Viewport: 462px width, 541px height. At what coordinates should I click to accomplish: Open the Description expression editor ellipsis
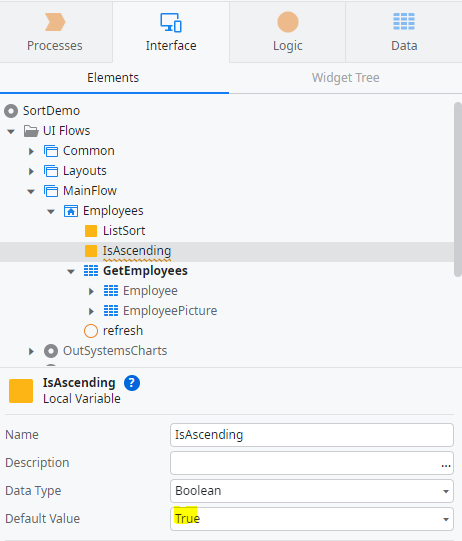tap(446, 466)
